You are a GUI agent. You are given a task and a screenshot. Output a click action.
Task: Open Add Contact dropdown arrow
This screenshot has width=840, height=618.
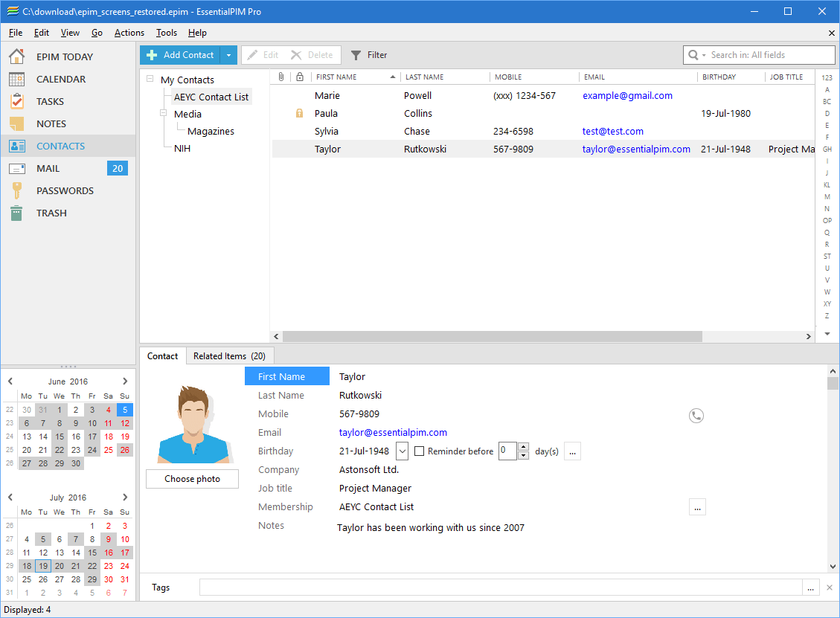click(x=228, y=55)
